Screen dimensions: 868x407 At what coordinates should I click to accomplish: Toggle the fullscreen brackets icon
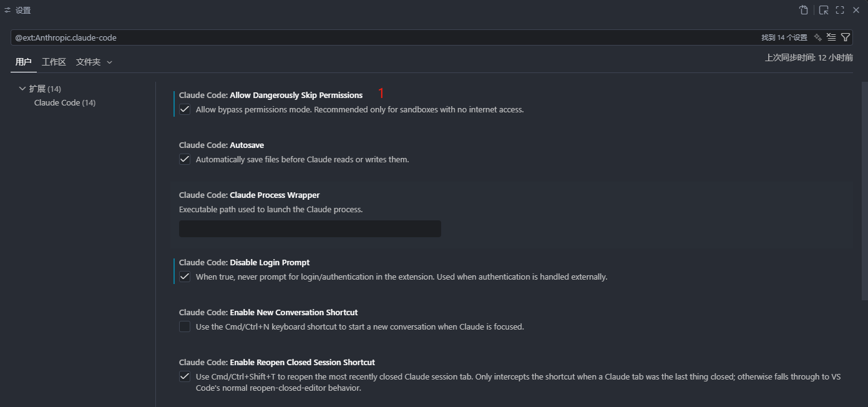(840, 10)
